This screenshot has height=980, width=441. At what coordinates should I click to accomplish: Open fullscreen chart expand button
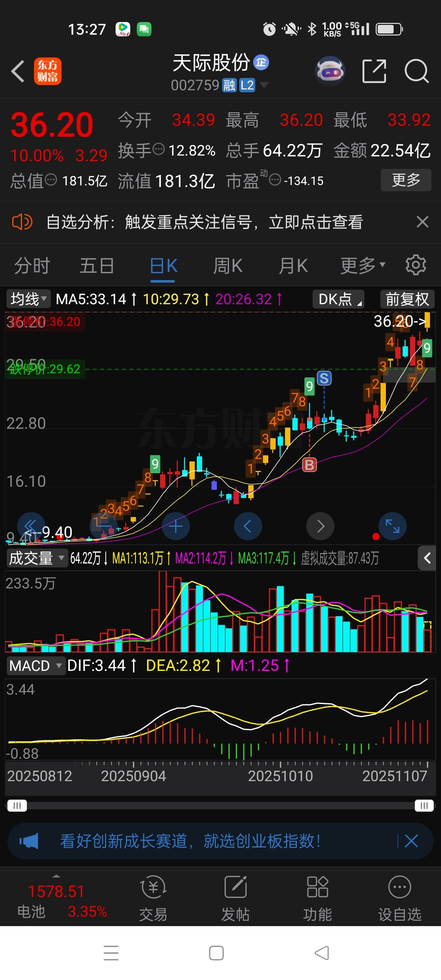[x=392, y=526]
